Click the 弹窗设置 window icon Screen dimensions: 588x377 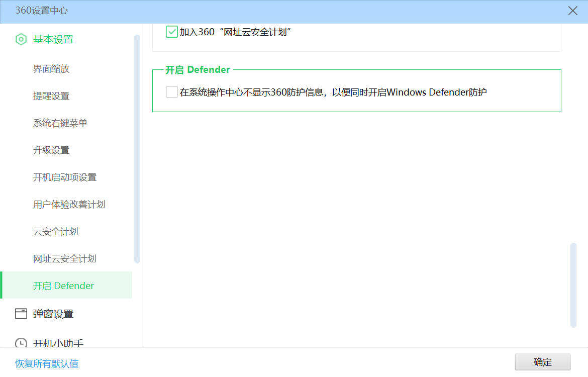21,314
